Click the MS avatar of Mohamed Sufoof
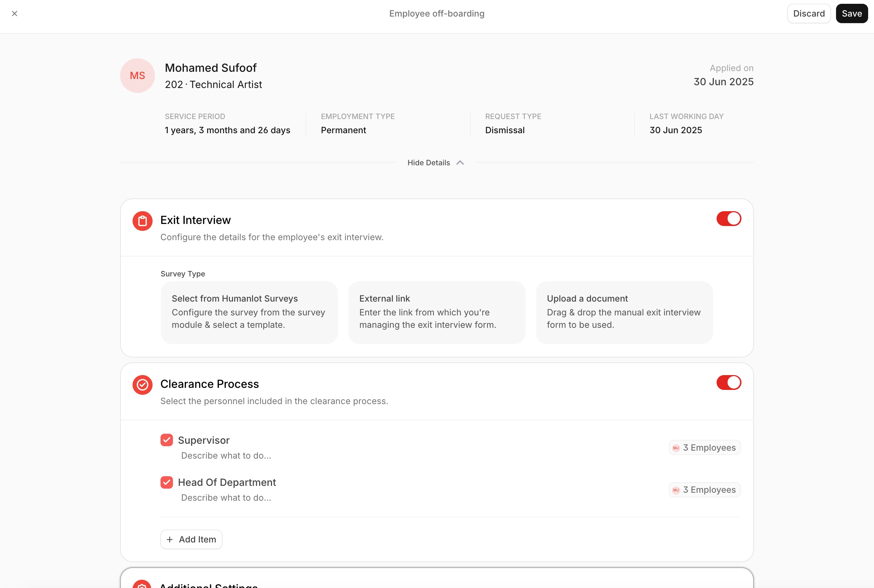The image size is (874, 588). [x=137, y=75]
